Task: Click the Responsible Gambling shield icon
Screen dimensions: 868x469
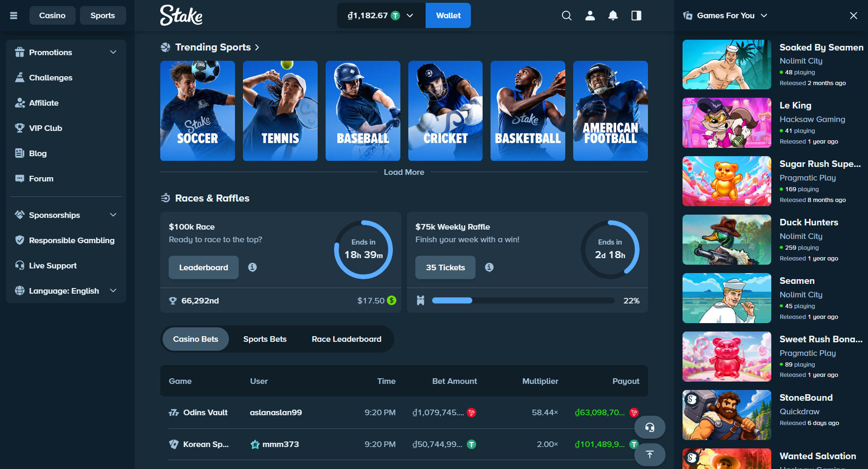Action: pyautogui.click(x=20, y=240)
